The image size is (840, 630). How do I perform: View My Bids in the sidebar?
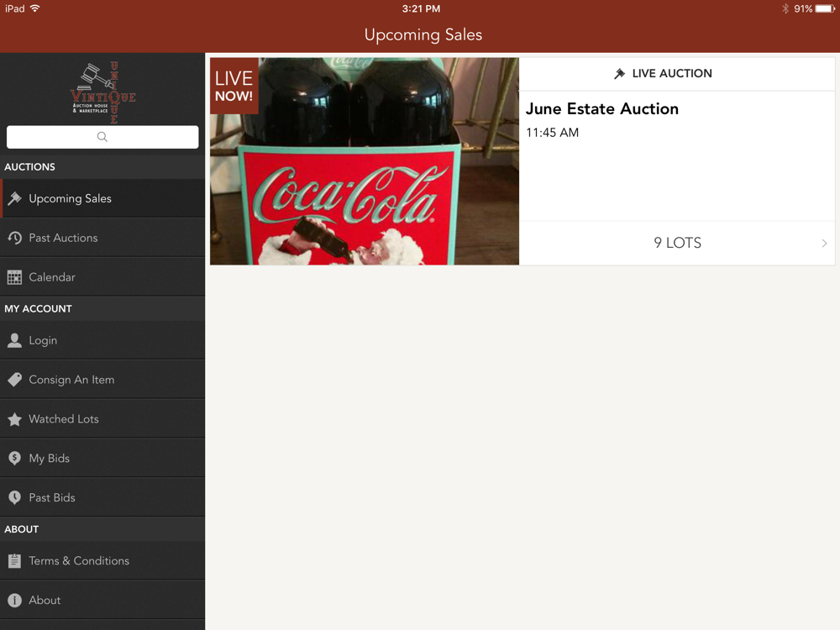pyautogui.click(x=102, y=458)
